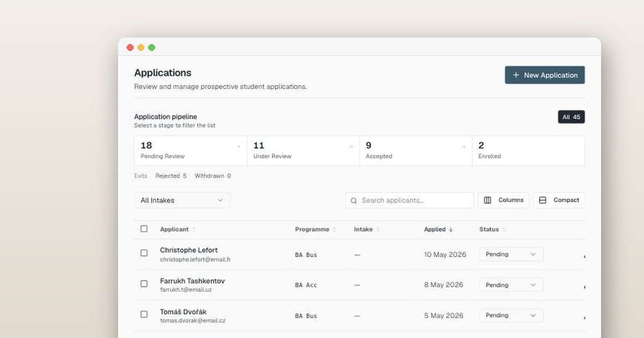Screen dimensions: 644x338
Task: Click the 5 May 2026 date
Action: point(443,315)
